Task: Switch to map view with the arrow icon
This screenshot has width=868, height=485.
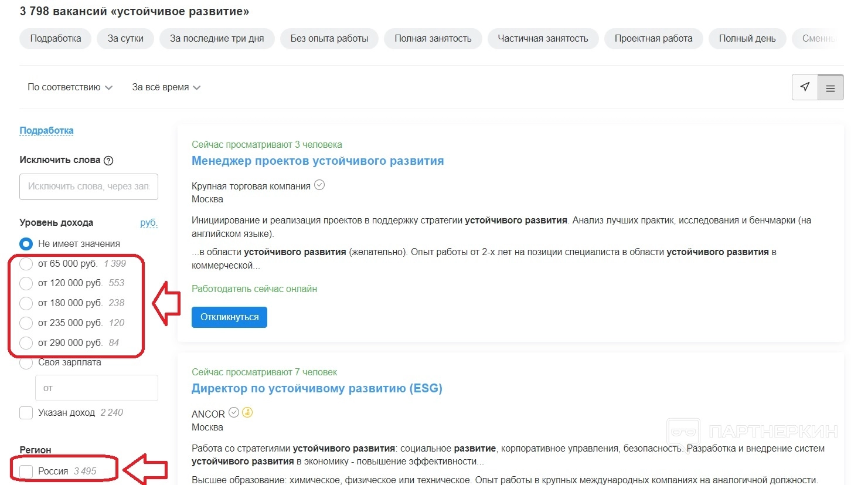Action: tap(805, 87)
